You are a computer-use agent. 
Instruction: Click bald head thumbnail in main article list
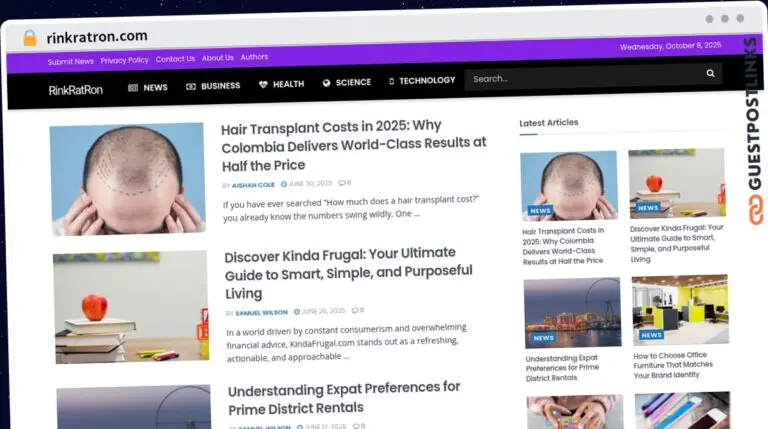(127, 179)
